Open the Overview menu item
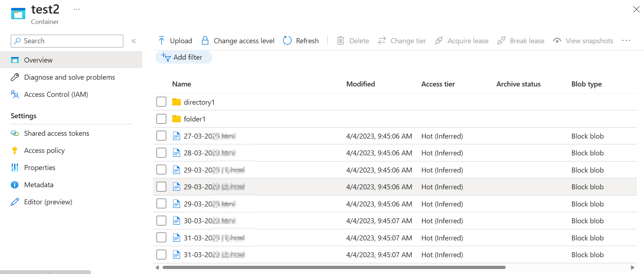This screenshot has height=274, width=644. point(71,60)
